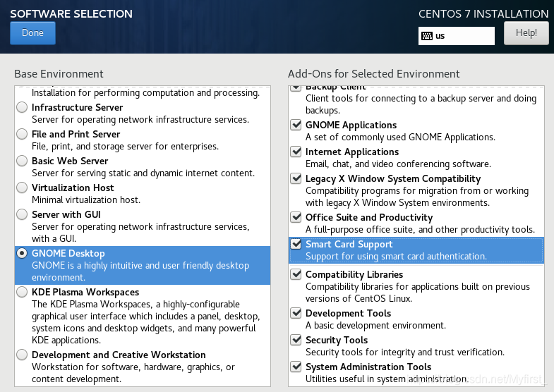554x392 pixels.
Task: Click 'Minimal virtualization host.' description
Action: [x=86, y=200]
